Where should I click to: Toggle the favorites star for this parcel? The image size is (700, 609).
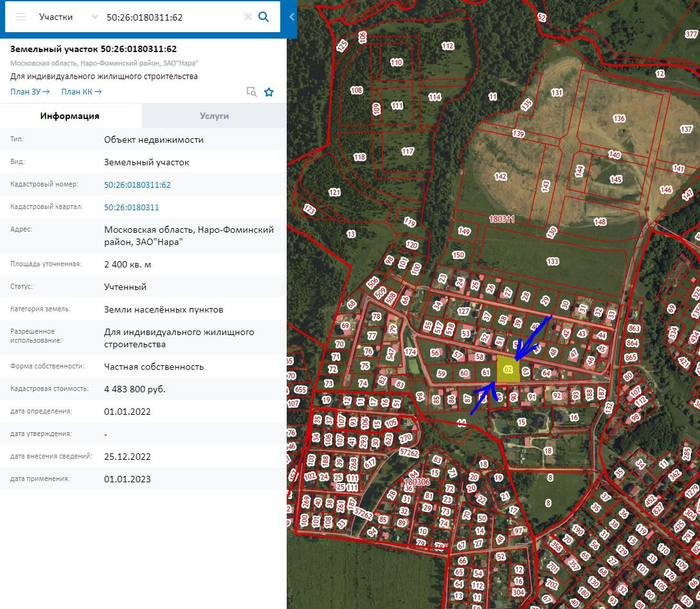tap(269, 92)
